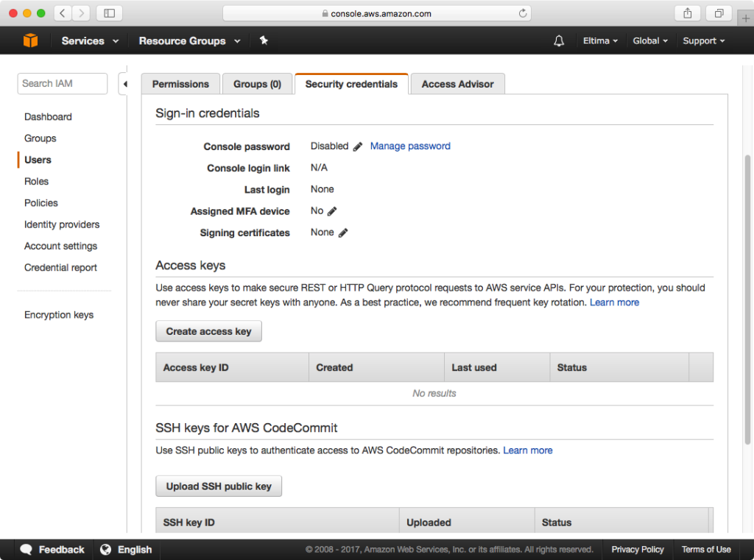This screenshot has width=754, height=560.
Task: Open the notifications bell icon
Action: 559,40
